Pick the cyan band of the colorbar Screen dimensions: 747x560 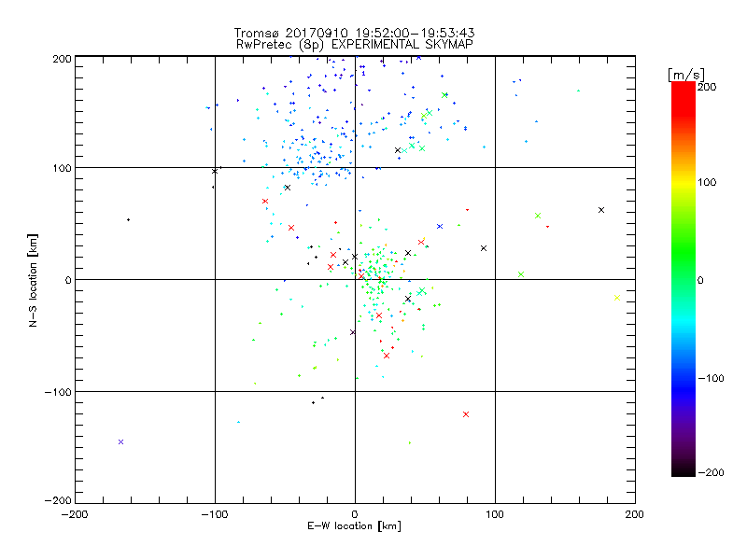pos(684,321)
